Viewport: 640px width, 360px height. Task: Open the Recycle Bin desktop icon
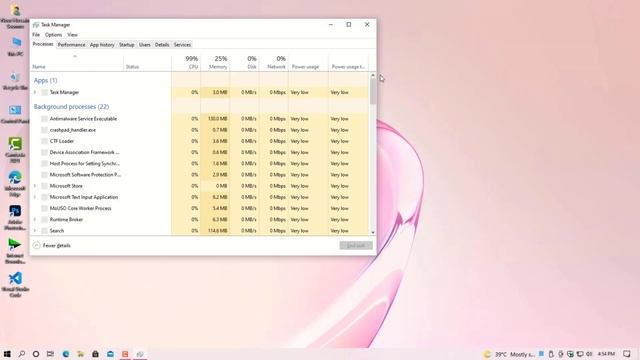pos(16,81)
